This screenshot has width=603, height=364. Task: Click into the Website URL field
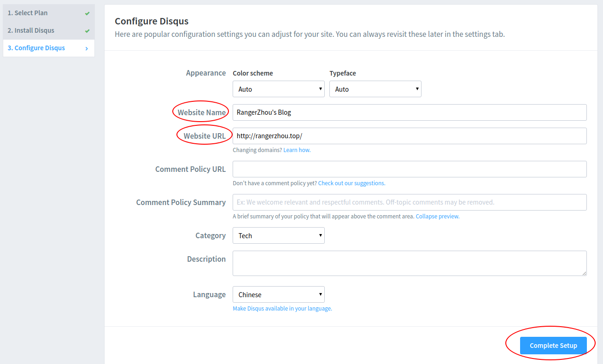coord(410,136)
